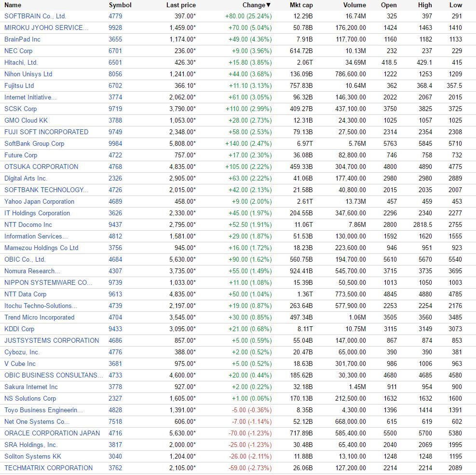This screenshot has width=476, height=475.
Task: Open the GMO Cloud KK link
Action: (x=26, y=120)
